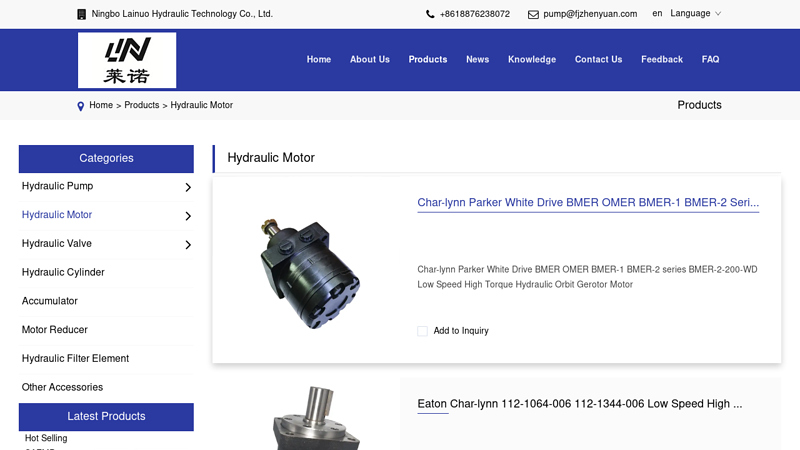Open Char-lynn Parker White Drive product title
The height and width of the screenshot is (450, 800).
coord(588,203)
